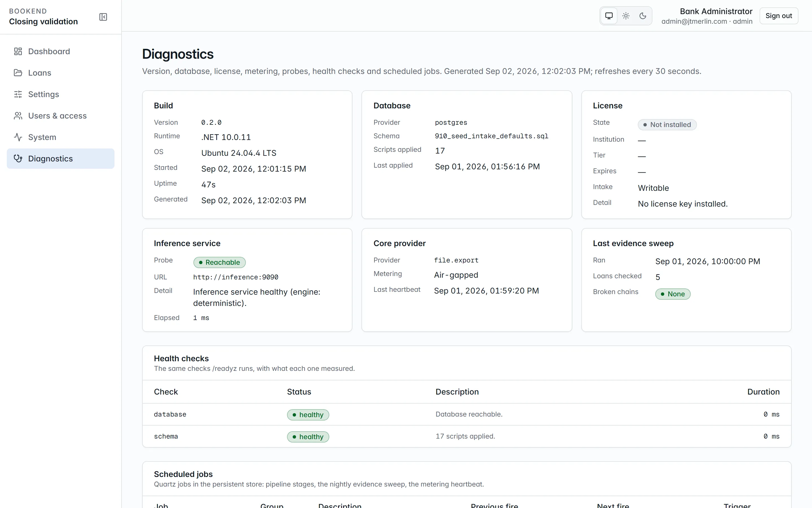The image size is (812, 508).
Task: Click the System activity pulse icon
Action: pos(18,137)
